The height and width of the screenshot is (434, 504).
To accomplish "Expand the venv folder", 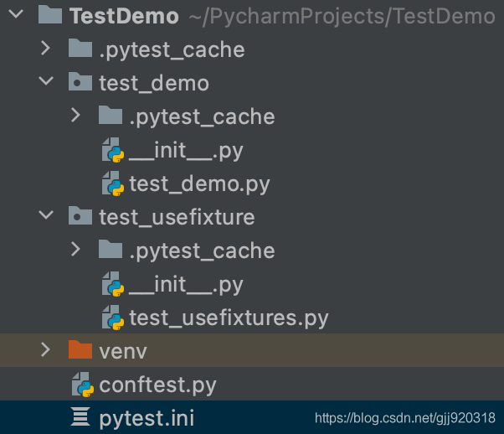I will coord(45,350).
